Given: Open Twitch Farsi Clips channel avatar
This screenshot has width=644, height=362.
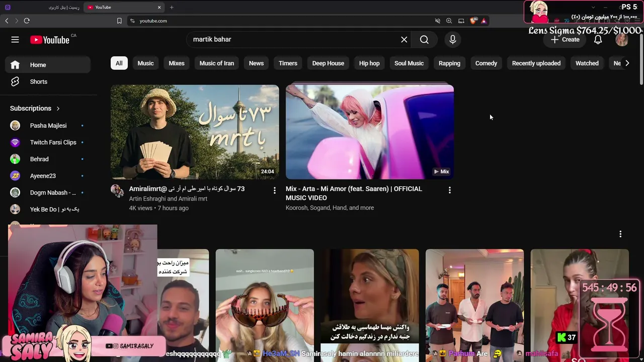Looking at the screenshot, I should point(15,142).
